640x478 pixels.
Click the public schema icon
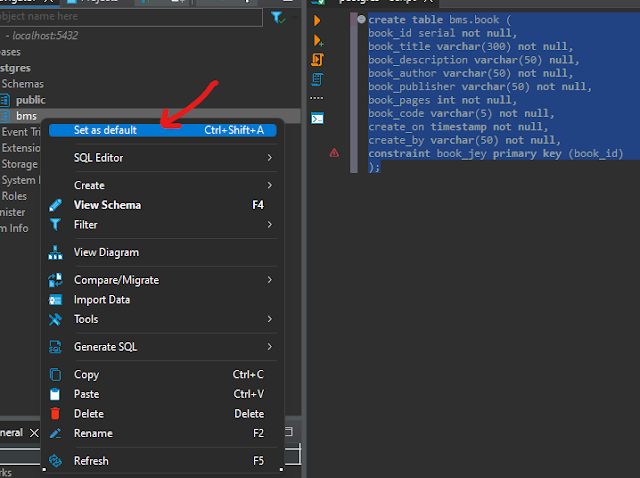(x=7, y=100)
